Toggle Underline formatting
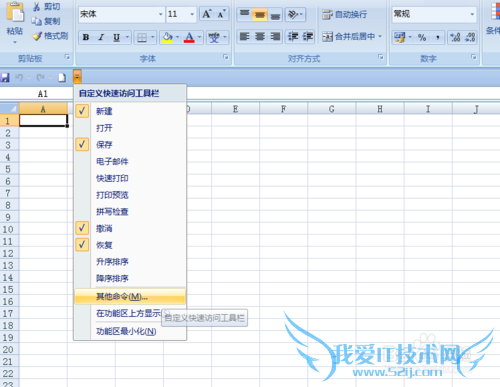500x387 pixels. coord(116,37)
